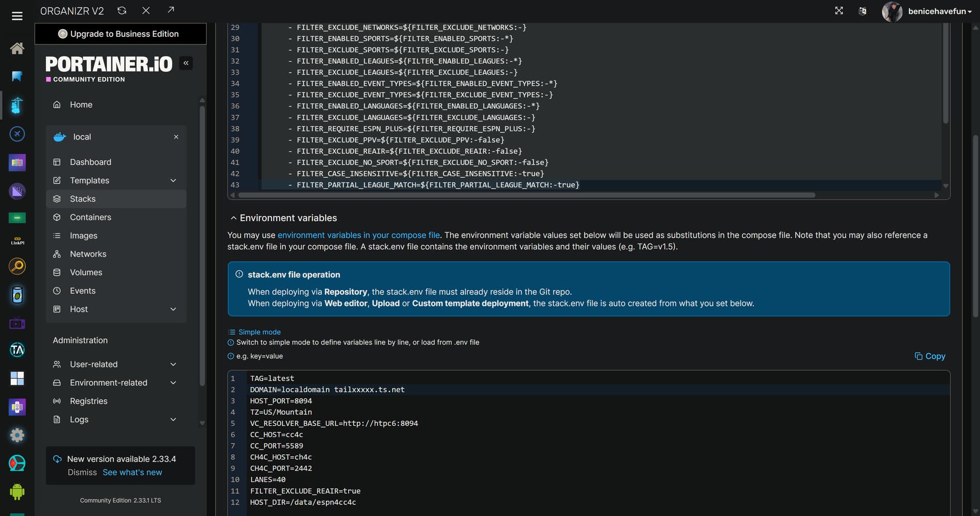Open the environment variables in compose file link

pos(358,235)
